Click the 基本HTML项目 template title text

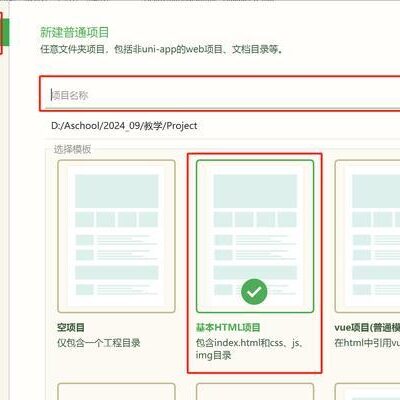pos(228,327)
